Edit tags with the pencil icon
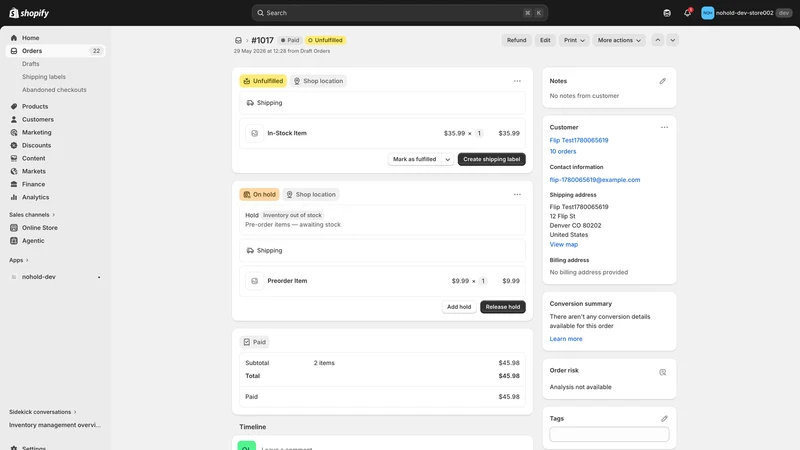 click(664, 418)
